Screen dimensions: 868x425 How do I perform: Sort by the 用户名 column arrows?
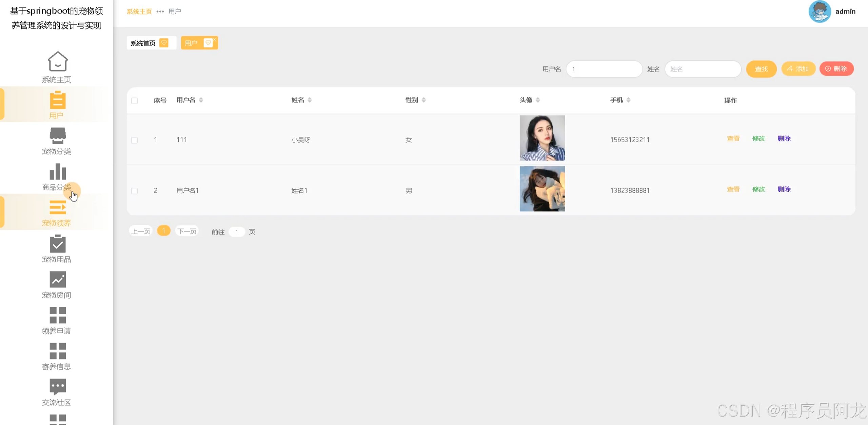201,100
